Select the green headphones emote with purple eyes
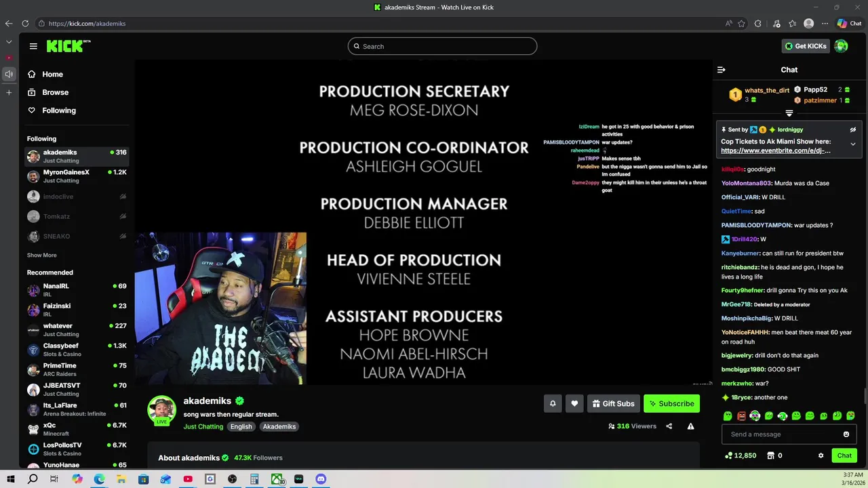Screen dimensions: 868x488 (755, 415)
